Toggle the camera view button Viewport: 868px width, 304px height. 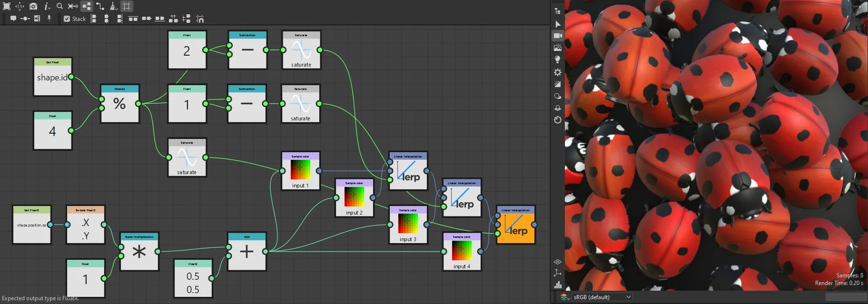pos(558,36)
